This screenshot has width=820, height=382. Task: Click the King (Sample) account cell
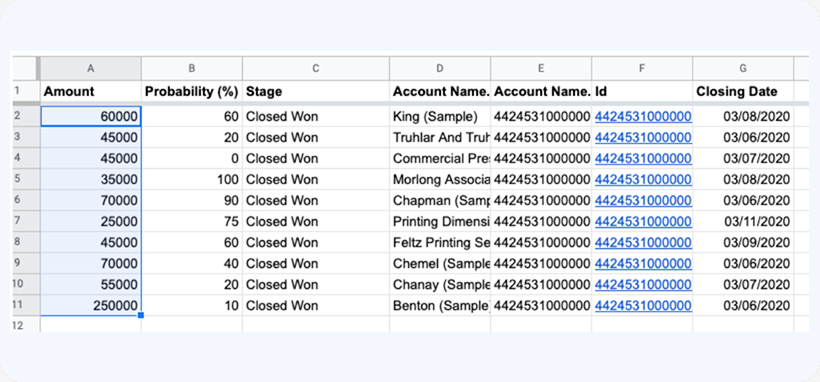pyautogui.click(x=440, y=117)
